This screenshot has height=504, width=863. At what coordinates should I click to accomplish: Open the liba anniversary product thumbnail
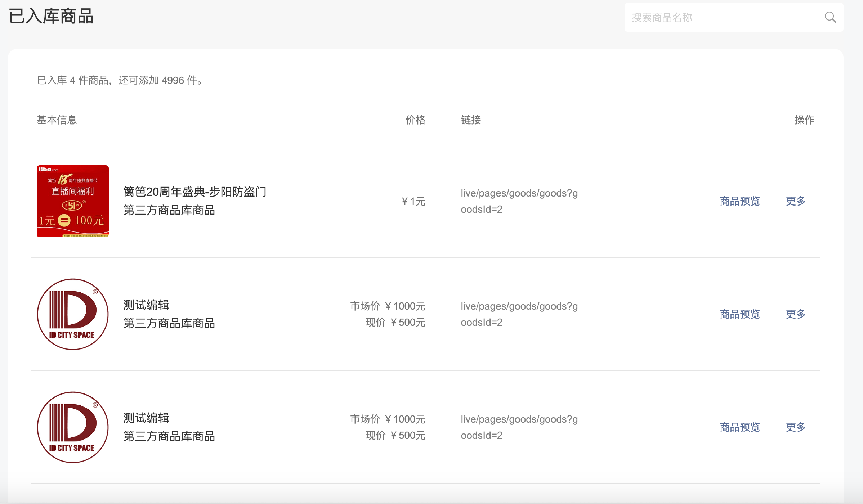(x=73, y=201)
